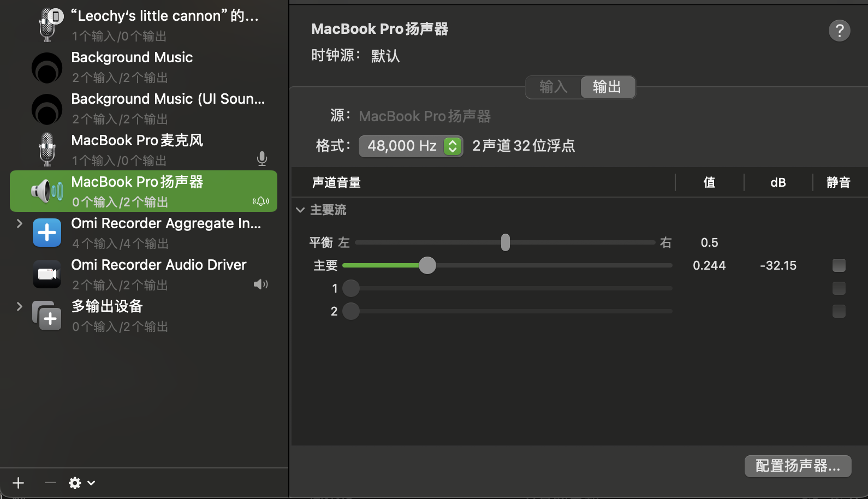This screenshot has width=868, height=499.
Task: Expand the Omi Recorder Aggregate device
Action: (20, 223)
